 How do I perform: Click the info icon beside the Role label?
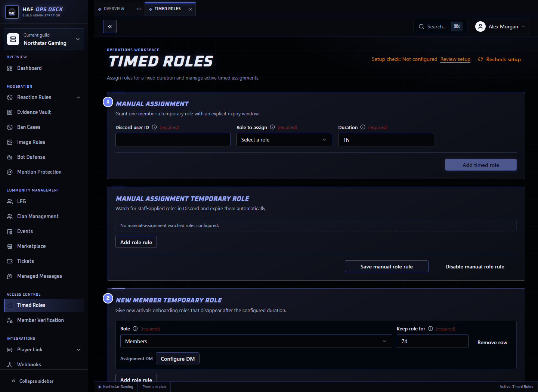135,329
